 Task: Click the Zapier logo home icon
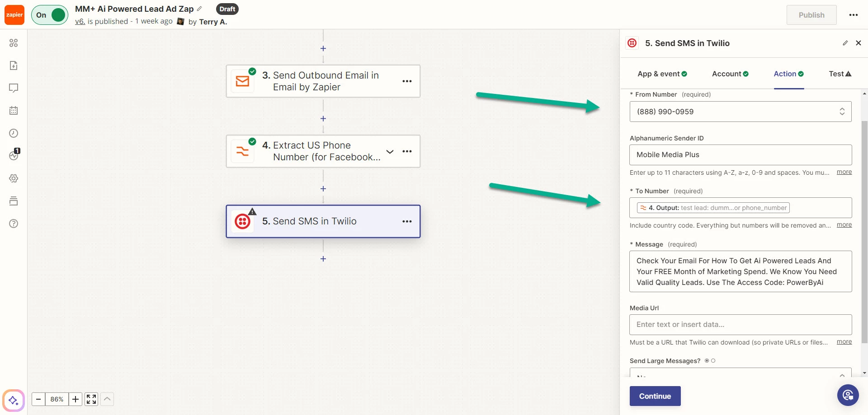pos(14,15)
